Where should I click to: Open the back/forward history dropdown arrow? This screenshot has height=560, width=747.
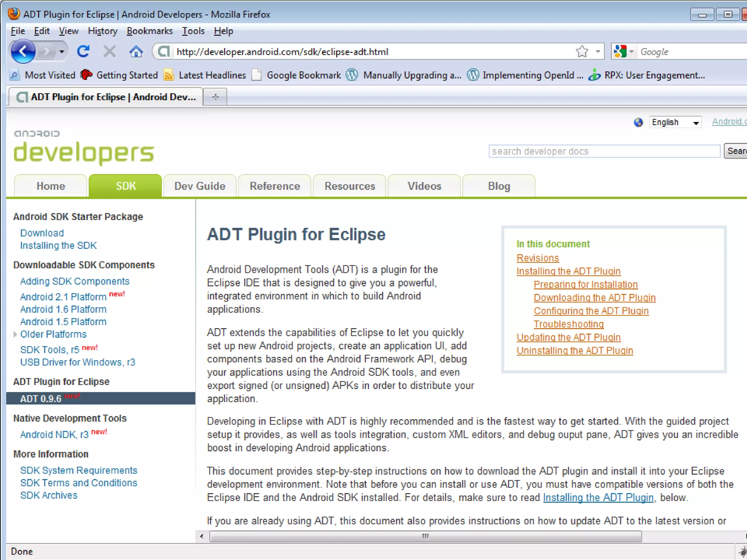tap(62, 51)
